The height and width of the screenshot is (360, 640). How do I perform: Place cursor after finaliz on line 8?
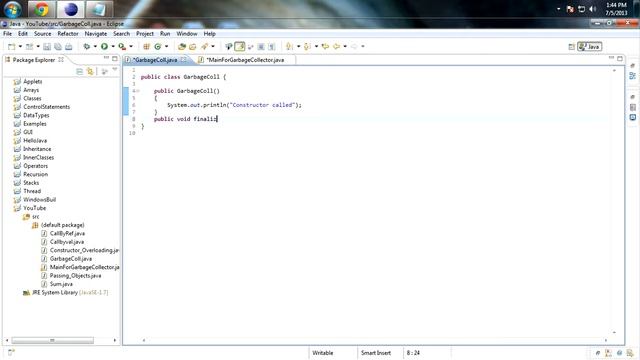coord(218,119)
